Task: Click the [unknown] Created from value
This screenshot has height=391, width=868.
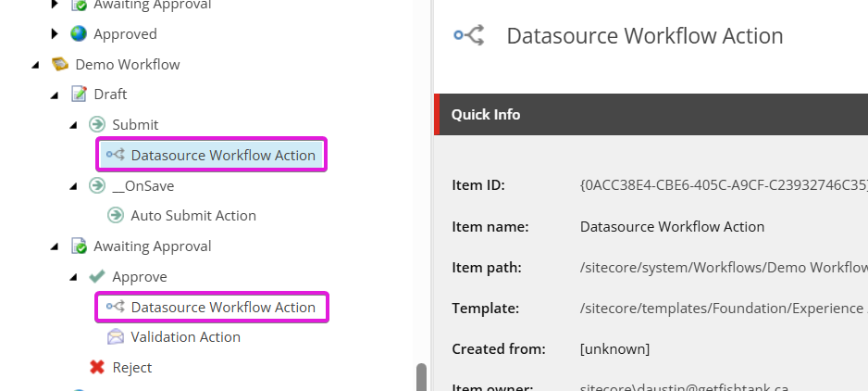Action: 615,349
